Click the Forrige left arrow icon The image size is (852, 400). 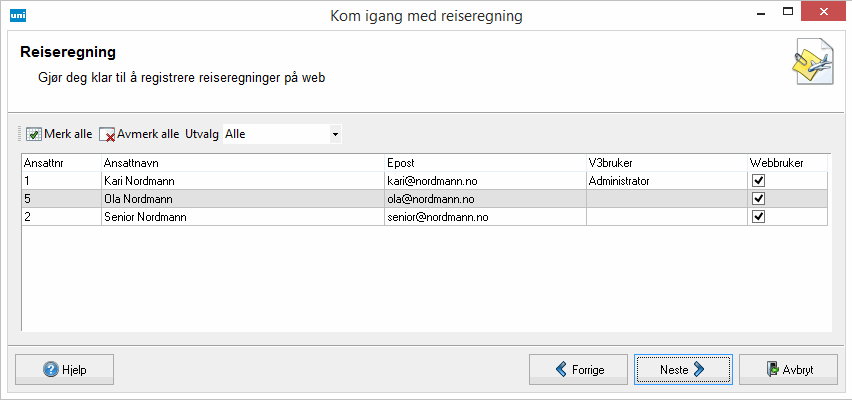pos(562,369)
